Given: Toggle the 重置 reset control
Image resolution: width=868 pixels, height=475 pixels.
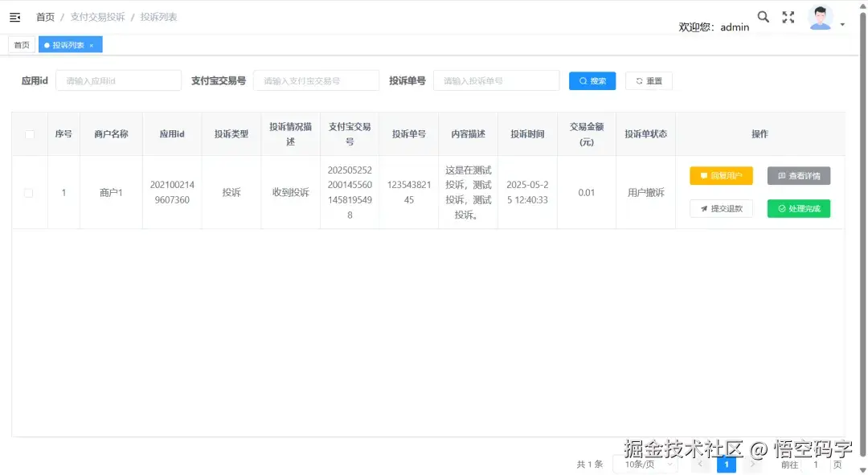Looking at the screenshot, I should coord(649,80).
